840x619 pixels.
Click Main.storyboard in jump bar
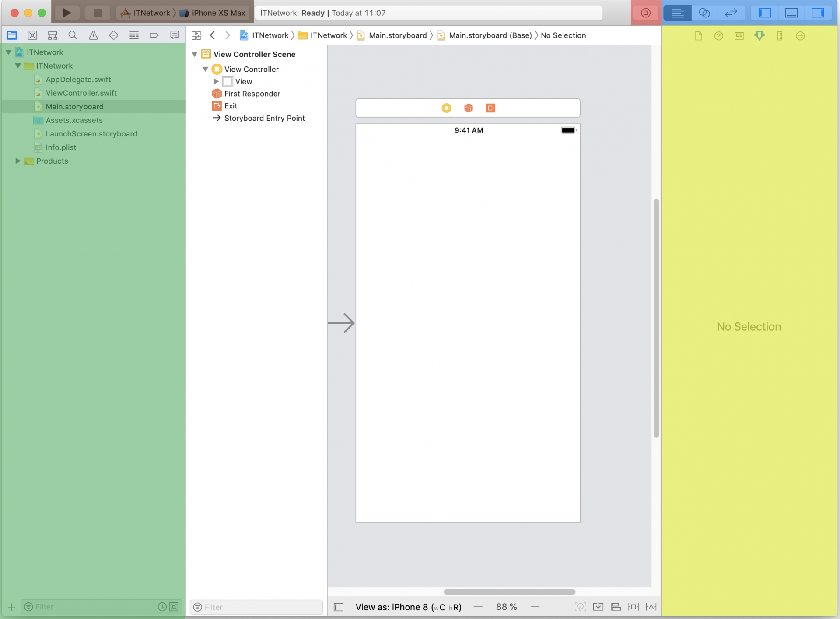coord(392,35)
